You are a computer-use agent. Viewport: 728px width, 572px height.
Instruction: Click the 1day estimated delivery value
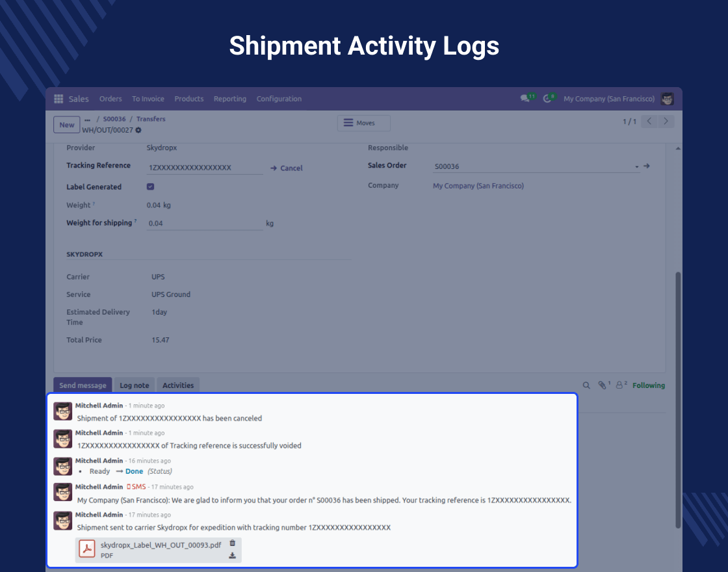pos(159,312)
